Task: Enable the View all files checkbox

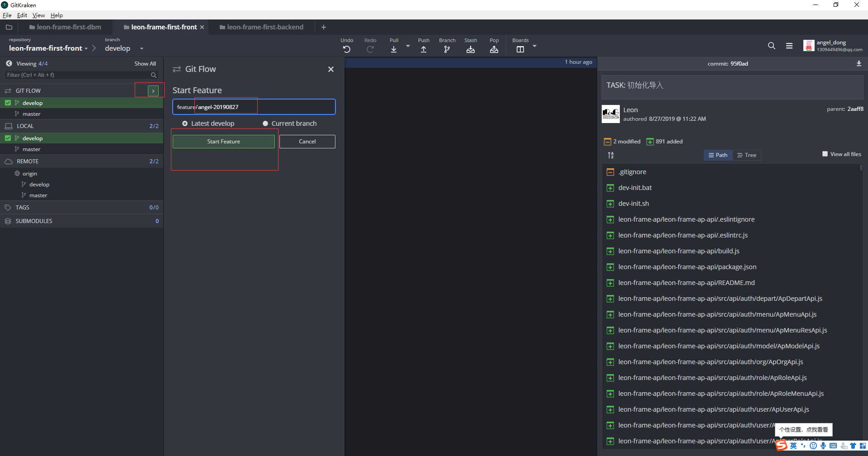Action: [825, 154]
